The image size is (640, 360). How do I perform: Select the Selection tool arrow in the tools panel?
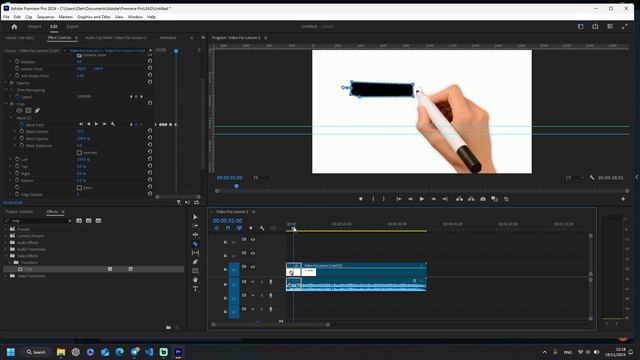coord(195,217)
